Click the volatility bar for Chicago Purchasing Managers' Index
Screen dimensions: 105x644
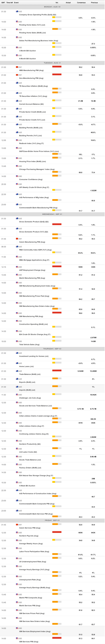[x=57, y=172]
